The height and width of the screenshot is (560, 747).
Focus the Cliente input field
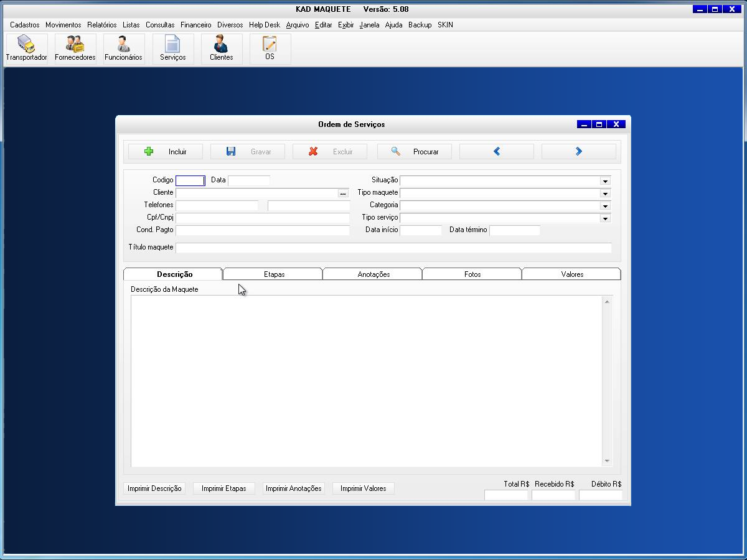257,193
